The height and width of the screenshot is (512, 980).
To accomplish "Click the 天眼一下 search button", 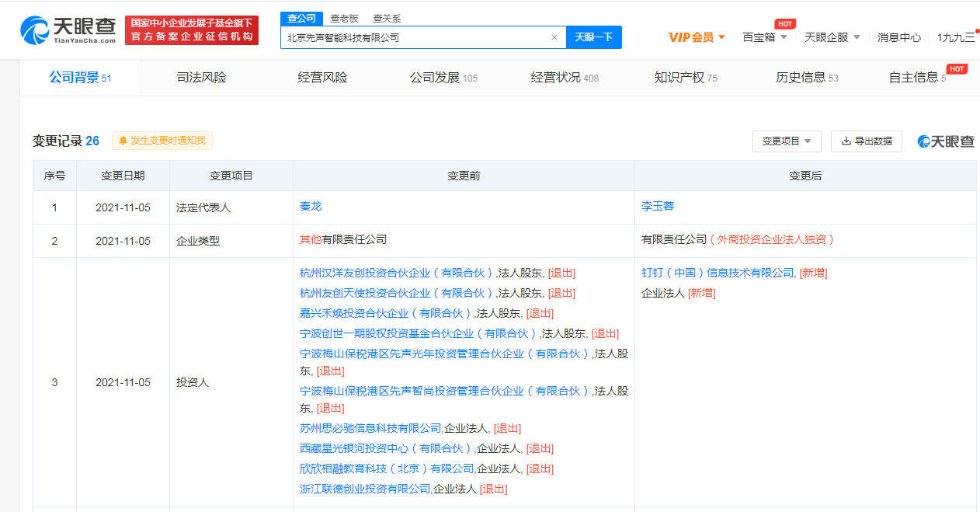I will coord(594,37).
